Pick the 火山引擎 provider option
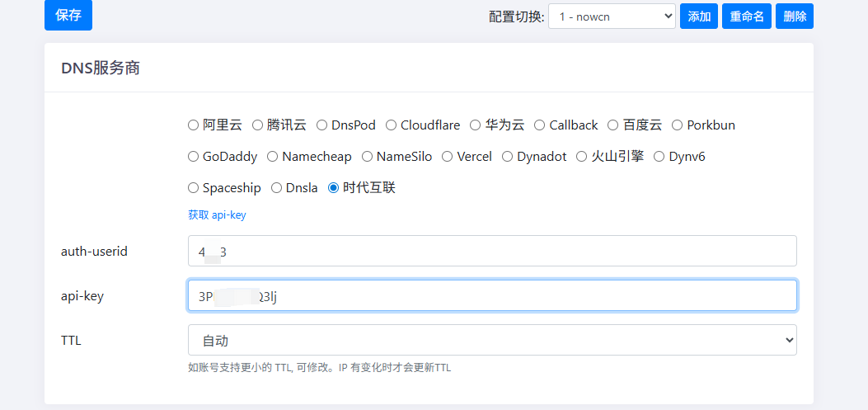The image size is (868, 410). (x=582, y=157)
